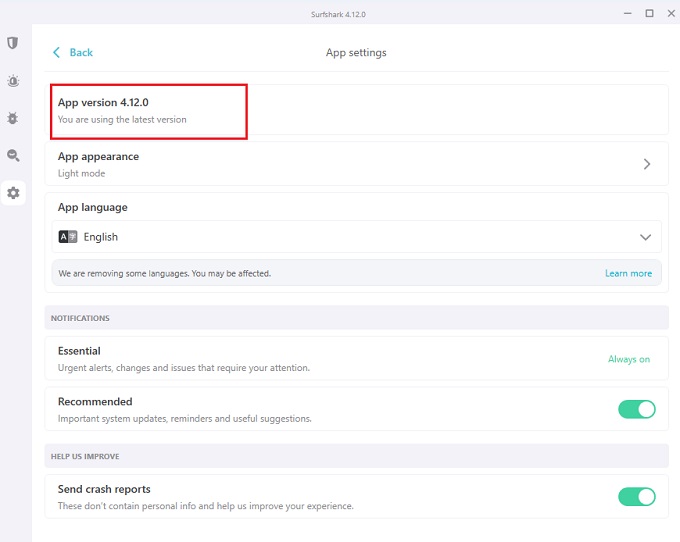Click the App version 4.12.0 text
The height and width of the screenshot is (542, 680).
coord(103,102)
